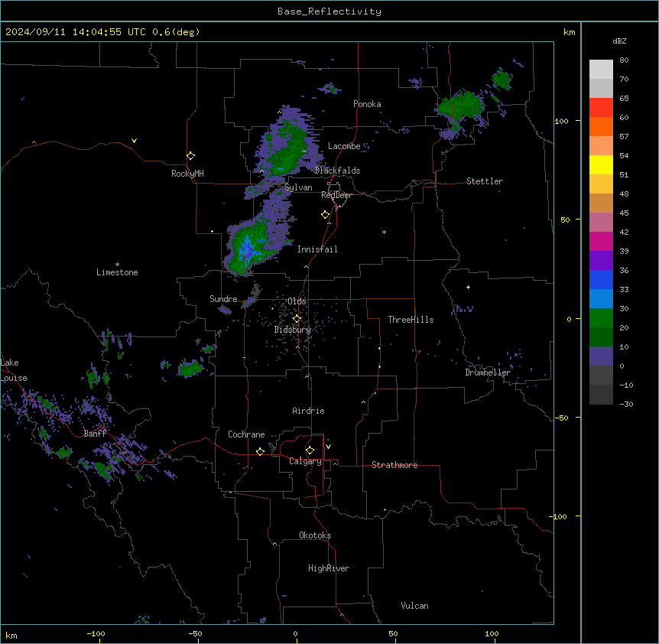Screen dimensions: 659x644
Task: Click the 100 tick on the right km axis
Action: click(x=561, y=121)
